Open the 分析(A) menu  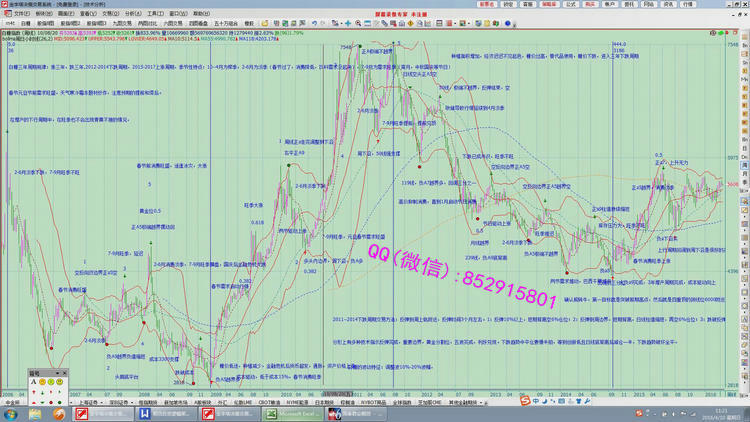click(134, 13)
